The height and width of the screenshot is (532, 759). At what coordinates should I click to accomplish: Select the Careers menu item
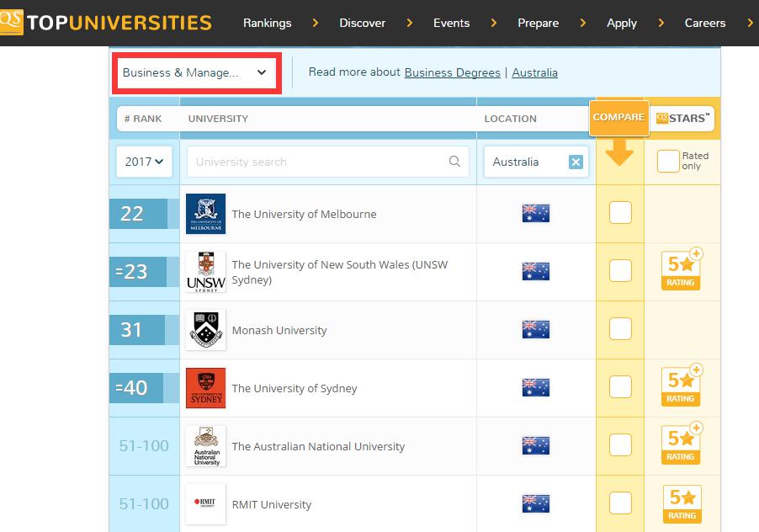coord(704,23)
